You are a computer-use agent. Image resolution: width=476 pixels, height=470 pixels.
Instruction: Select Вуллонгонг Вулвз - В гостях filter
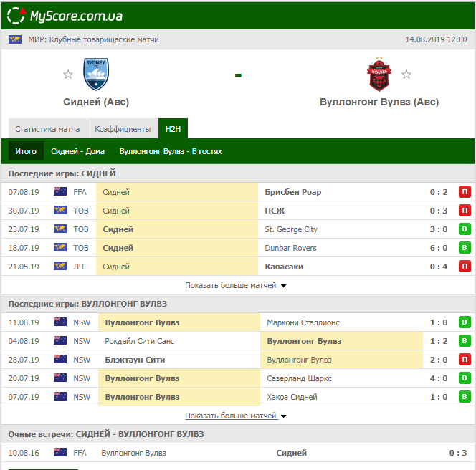[x=171, y=151]
